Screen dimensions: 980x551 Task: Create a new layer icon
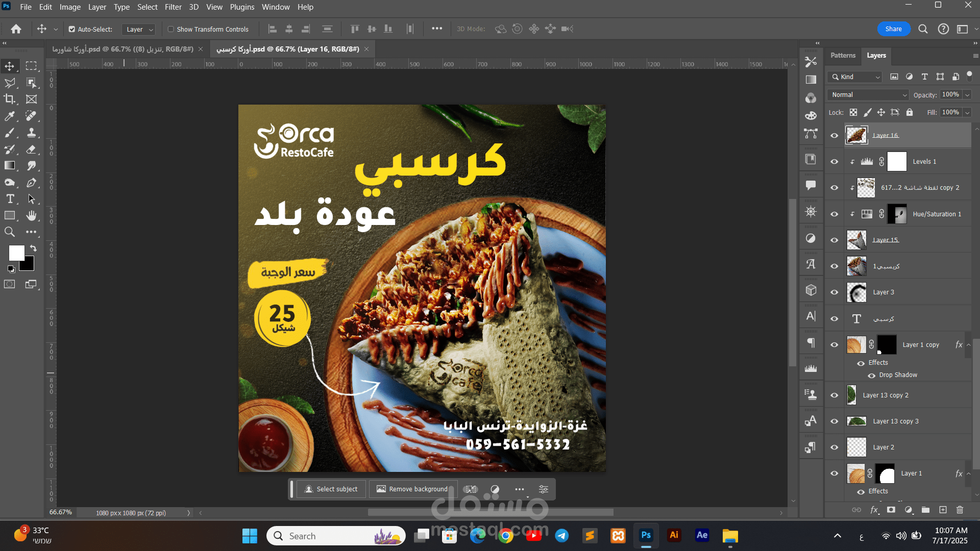tap(943, 510)
